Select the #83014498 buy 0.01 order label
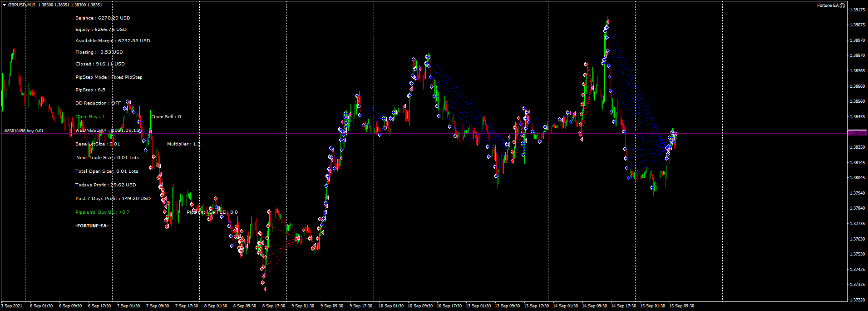The image size is (868, 311). point(24,131)
